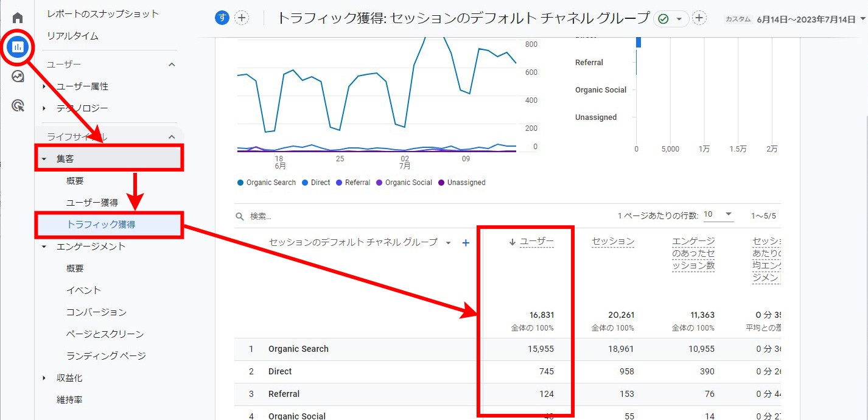Click user total 16,831
Image resolution: width=868 pixels, height=420 pixels.
point(542,315)
